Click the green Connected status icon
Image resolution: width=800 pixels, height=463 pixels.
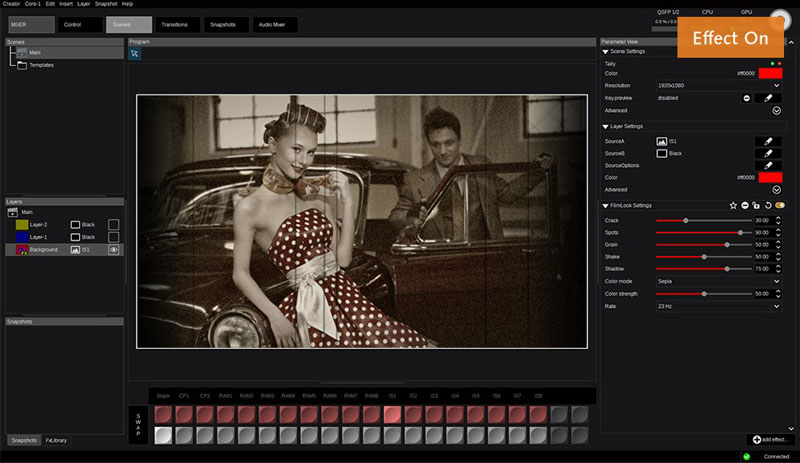click(x=746, y=456)
